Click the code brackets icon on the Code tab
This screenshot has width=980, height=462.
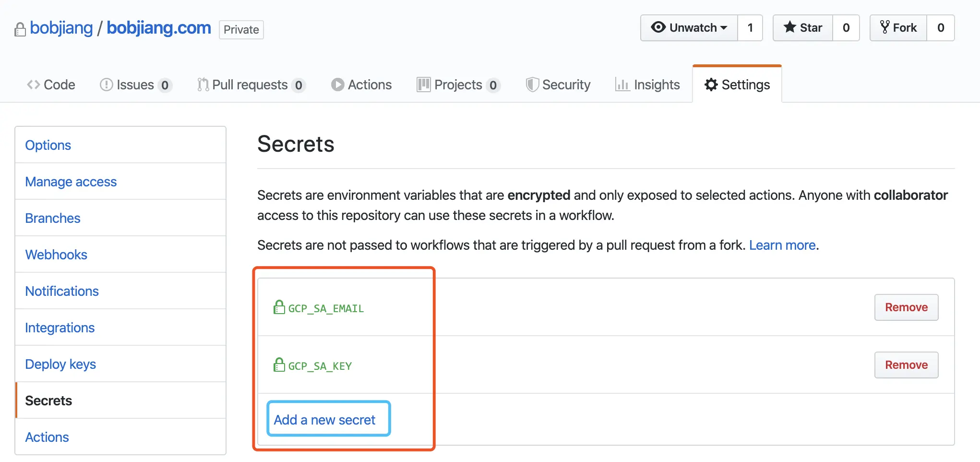(33, 85)
